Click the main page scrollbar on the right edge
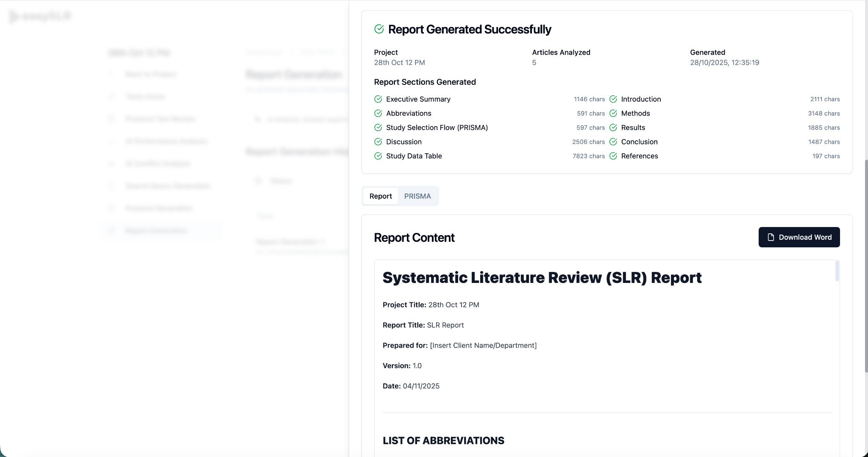868x457 pixels. tap(866, 267)
